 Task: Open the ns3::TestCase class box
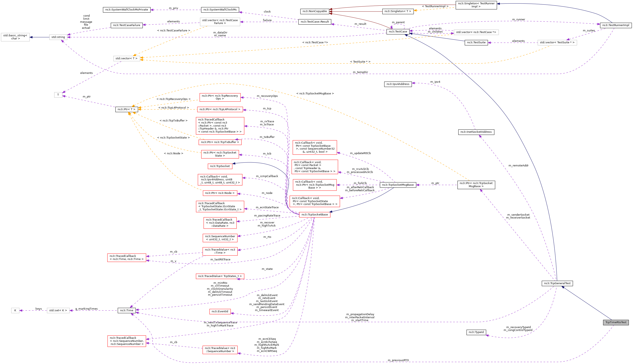click(398, 32)
